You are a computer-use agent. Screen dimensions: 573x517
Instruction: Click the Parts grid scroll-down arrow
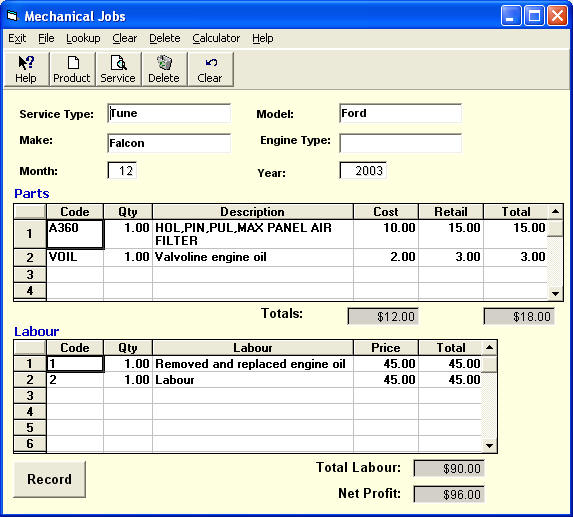[x=555, y=293]
